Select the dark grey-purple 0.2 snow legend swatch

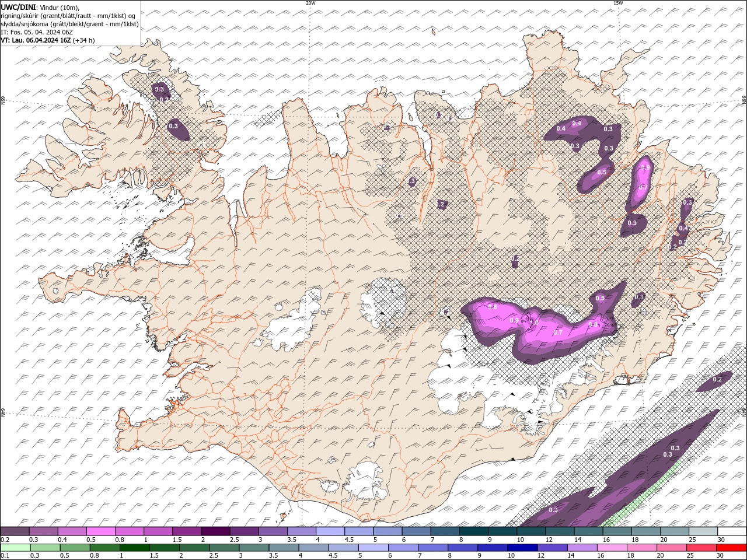pyautogui.click(x=15, y=531)
